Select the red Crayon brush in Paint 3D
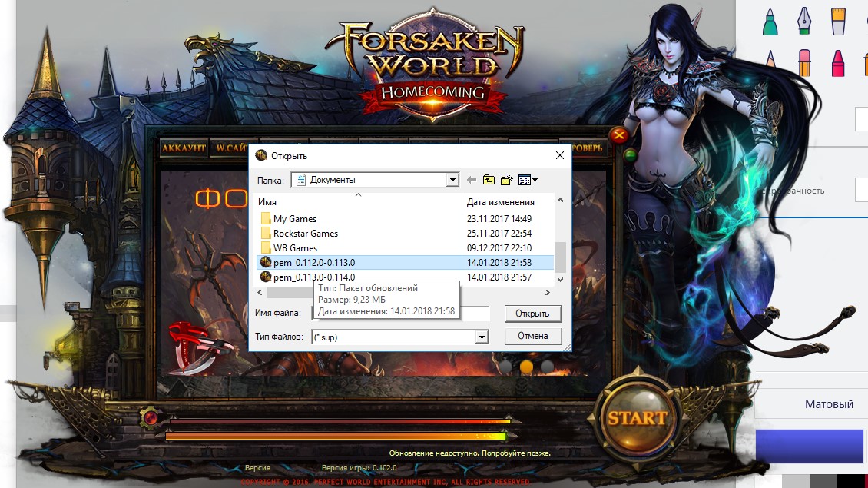 coord(838,62)
